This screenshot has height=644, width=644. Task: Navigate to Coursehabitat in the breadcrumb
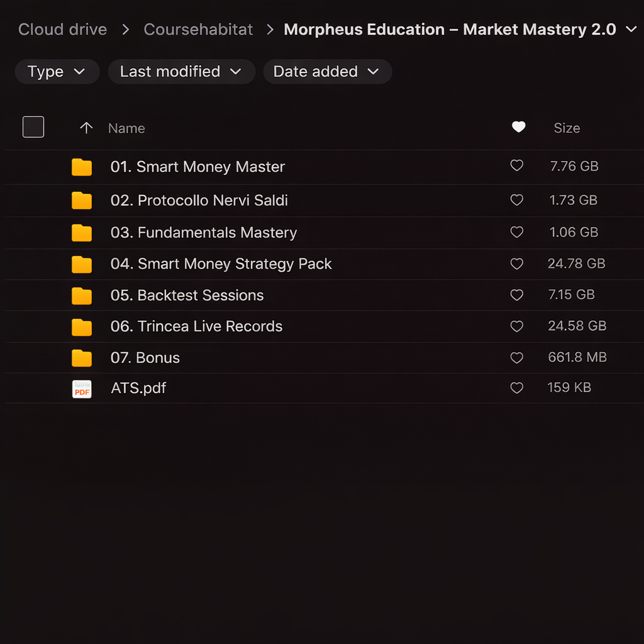(x=198, y=30)
